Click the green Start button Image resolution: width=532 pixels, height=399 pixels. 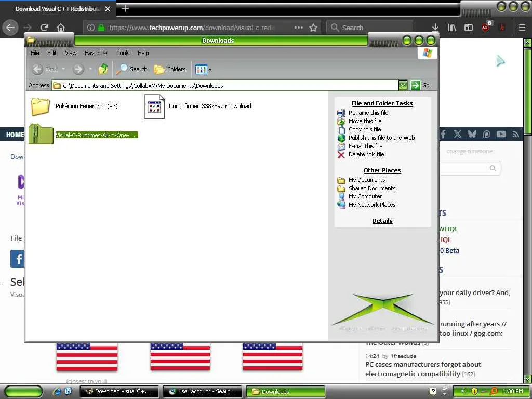[x=23, y=391]
